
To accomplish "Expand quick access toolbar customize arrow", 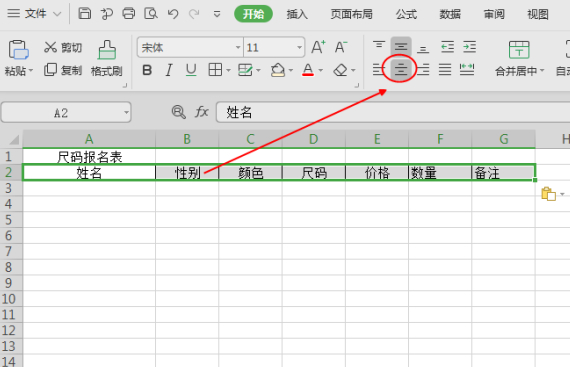I will [x=217, y=14].
